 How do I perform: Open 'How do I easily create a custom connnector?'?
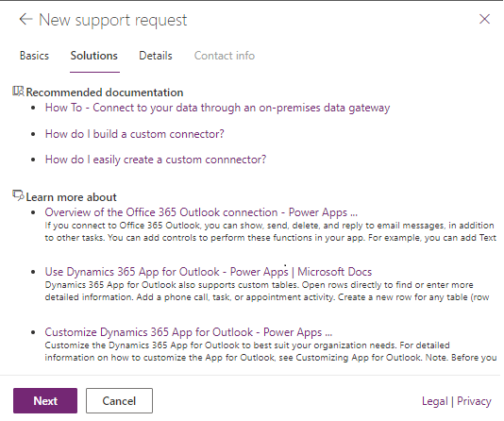(x=156, y=160)
